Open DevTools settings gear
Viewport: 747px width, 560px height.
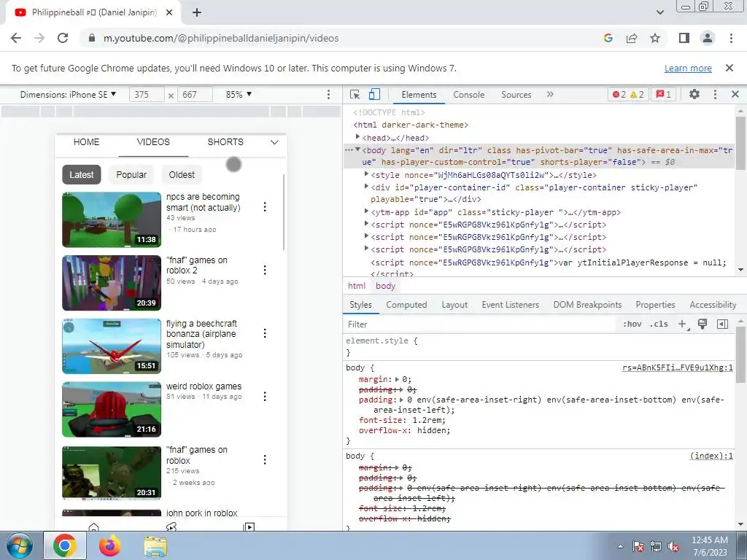694,94
